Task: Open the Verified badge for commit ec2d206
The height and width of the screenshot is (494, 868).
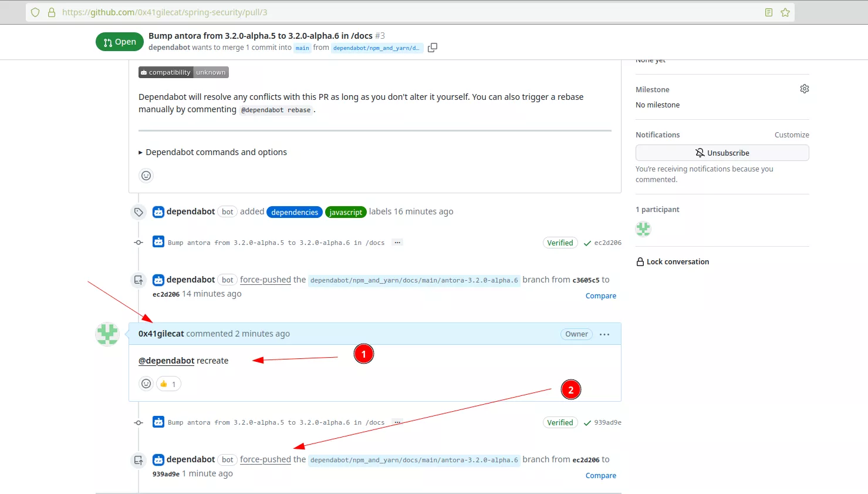Action: point(560,243)
